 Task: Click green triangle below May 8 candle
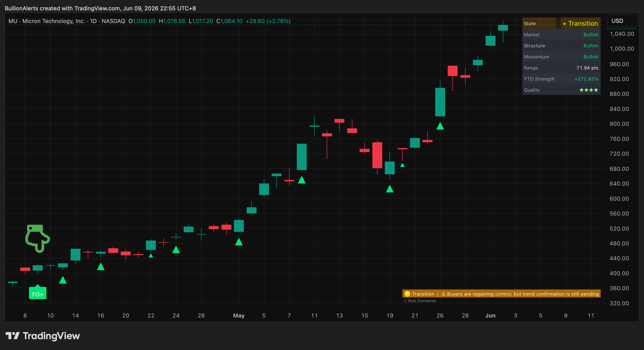point(302,180)
